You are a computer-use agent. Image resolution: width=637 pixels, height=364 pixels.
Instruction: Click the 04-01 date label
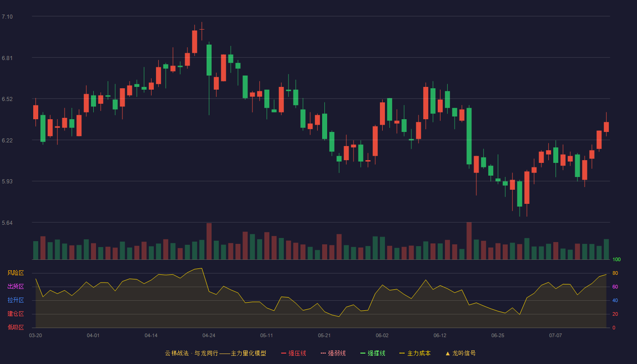[x=93, y=335]
